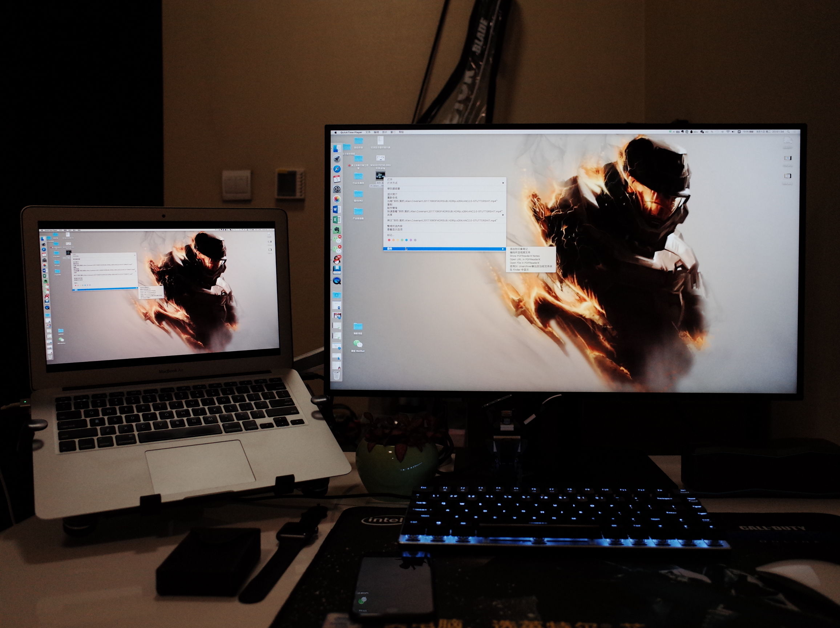Screen dimensions: 840x628
Task: Open Excel from the large monitor's dock
Action: (336, 219)
